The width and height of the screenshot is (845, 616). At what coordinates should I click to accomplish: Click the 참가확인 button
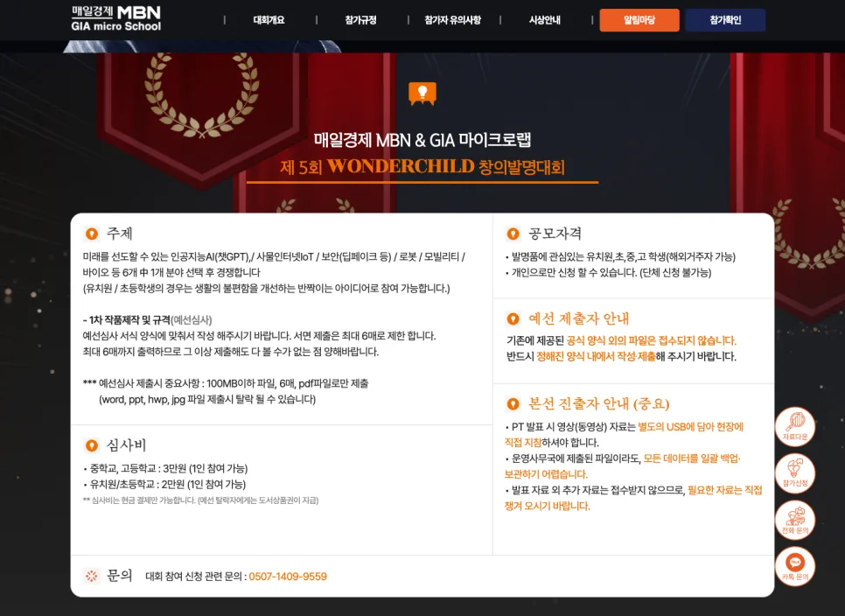click(725, 20)
